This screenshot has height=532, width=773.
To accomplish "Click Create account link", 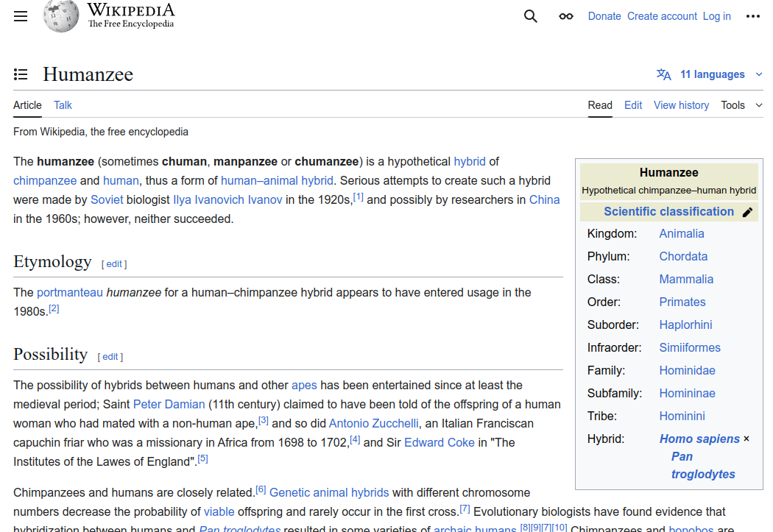I will click(662, 16).
